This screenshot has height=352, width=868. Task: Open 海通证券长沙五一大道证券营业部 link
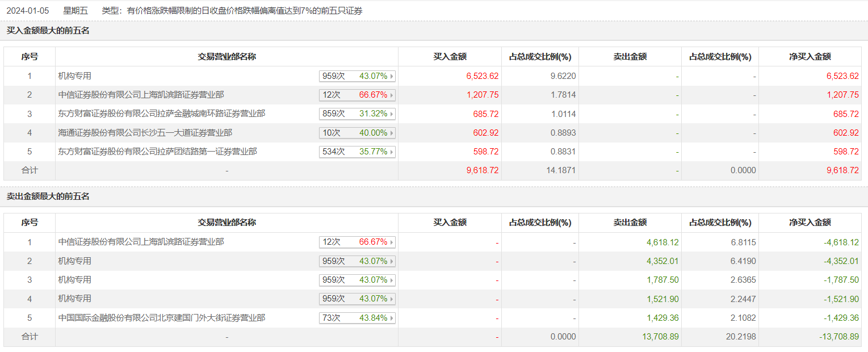pos(145,133)
